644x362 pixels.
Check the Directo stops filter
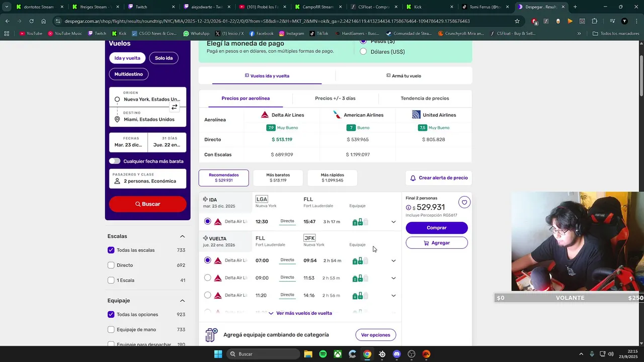tap(111, 265)
